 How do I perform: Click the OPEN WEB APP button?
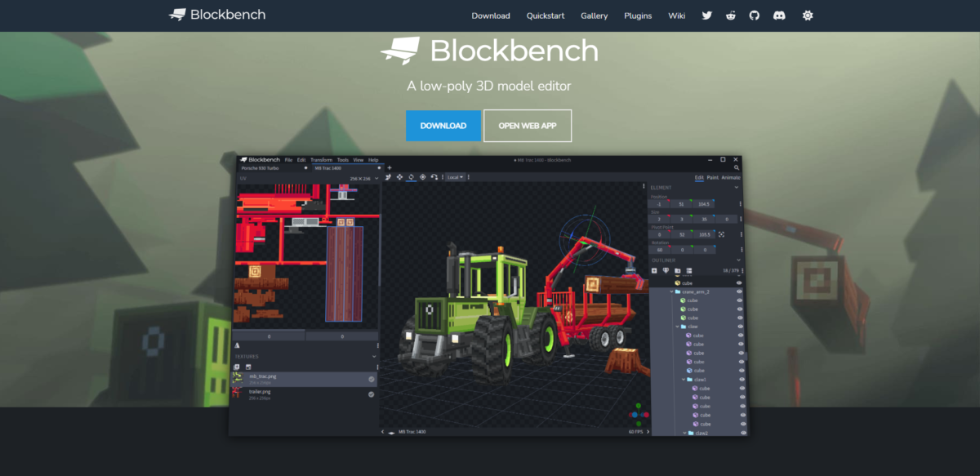pos(528,125)
